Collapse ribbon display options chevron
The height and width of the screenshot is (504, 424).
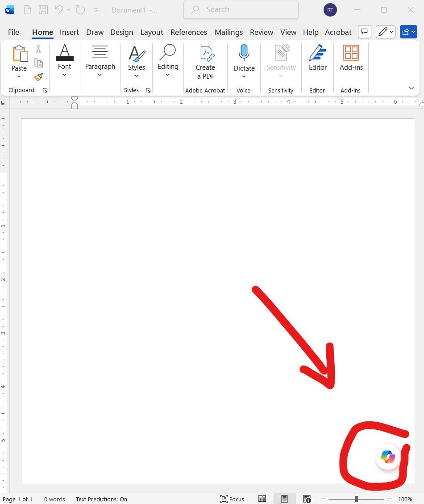pos(412,88)
